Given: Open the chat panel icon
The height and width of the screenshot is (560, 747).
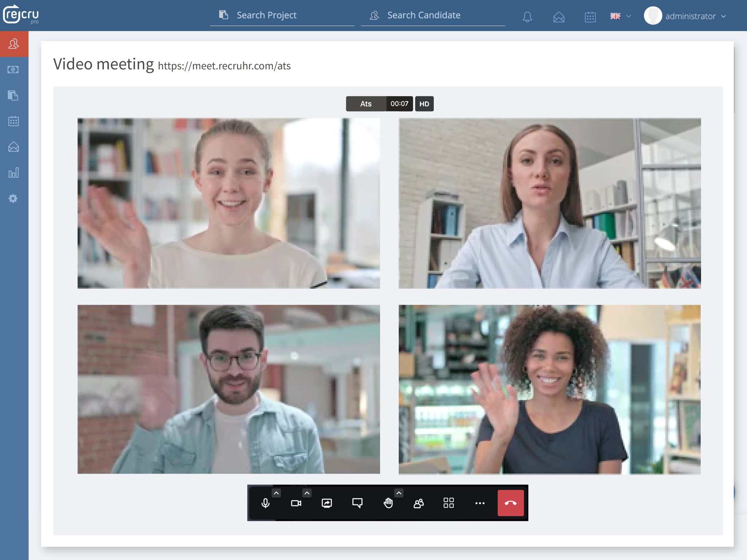Looking at the screenshot, I should [x=357, y=503].
